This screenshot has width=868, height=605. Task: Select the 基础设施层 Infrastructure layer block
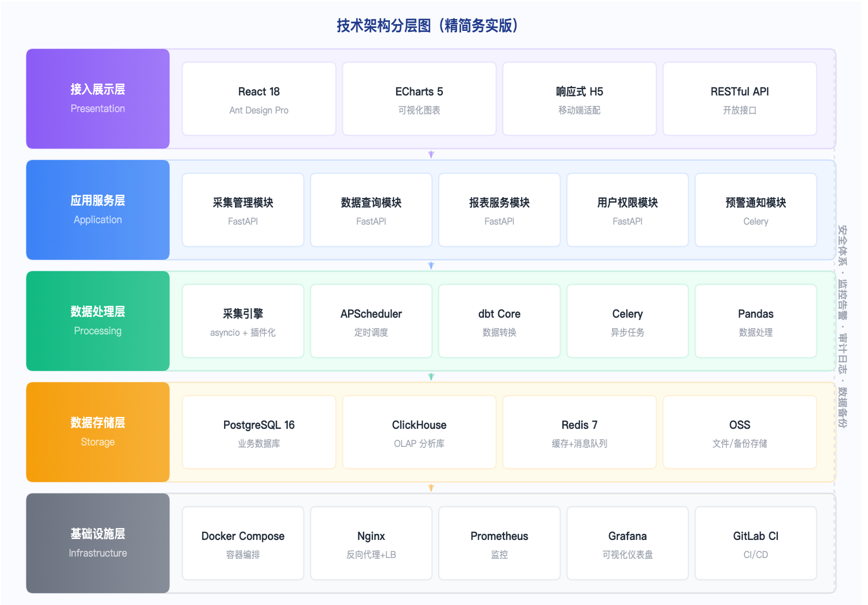pyautogui.click(x=98, y=543)
